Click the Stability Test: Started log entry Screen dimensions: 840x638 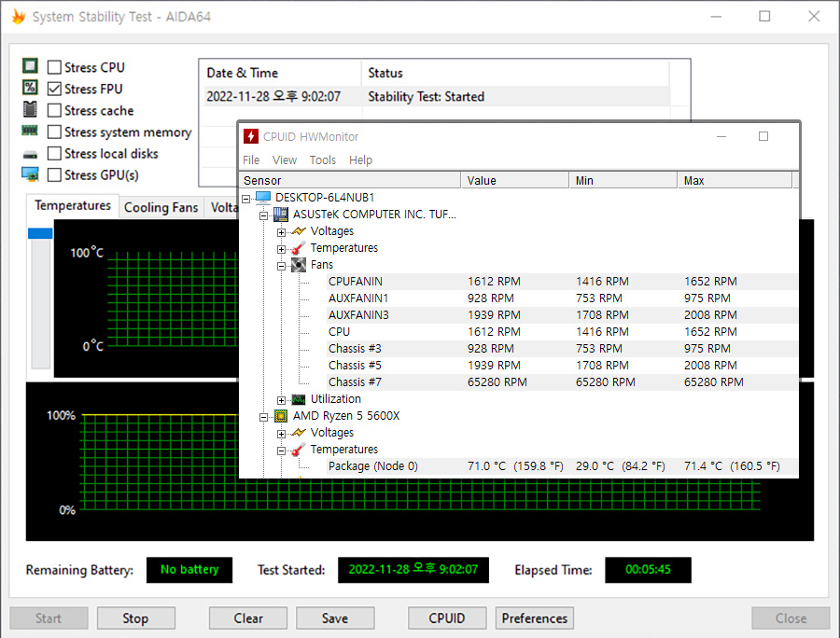tap(426, 97)
